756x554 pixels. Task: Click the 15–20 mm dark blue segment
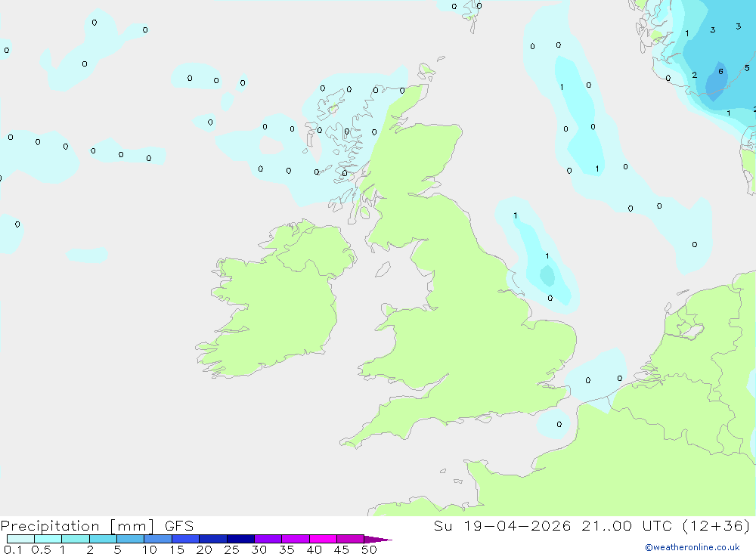tap(186, 539)
